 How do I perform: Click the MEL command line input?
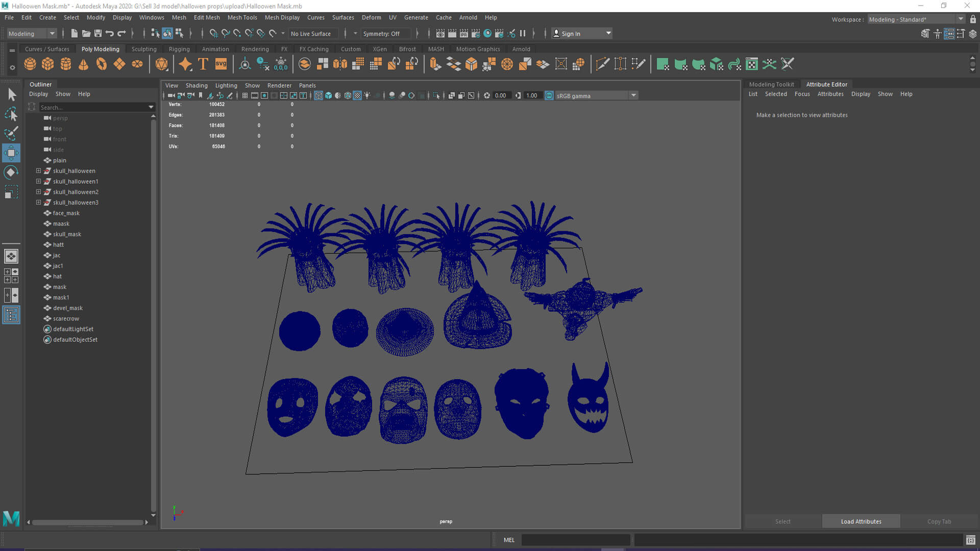click(x=576, y=540)
